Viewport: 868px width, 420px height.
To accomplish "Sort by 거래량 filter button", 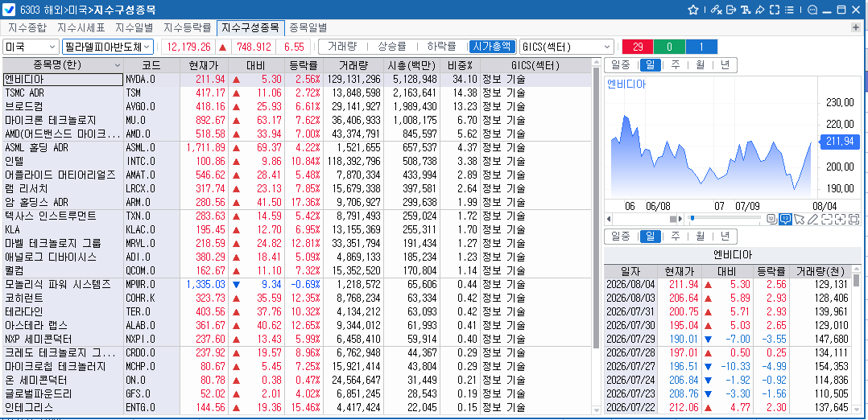I will (341, 47).
